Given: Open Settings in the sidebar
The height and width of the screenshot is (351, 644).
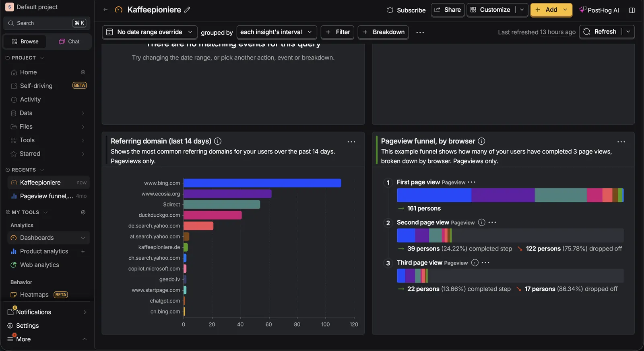Looking at the screenshot, I should 27,326.
